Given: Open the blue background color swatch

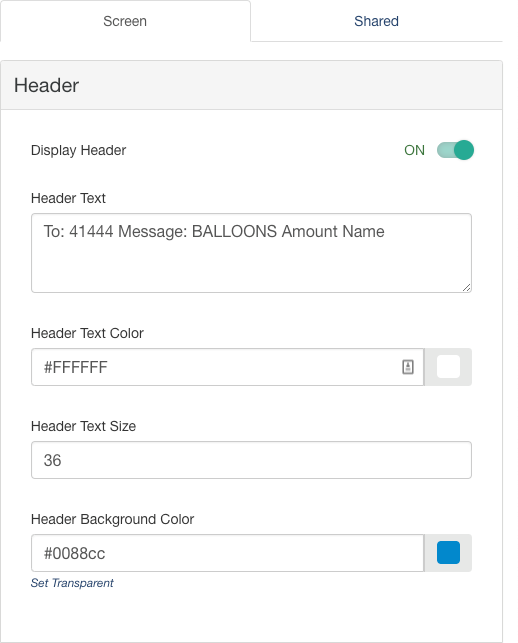Looking at the screenshot, I should (x=448, y=553).
